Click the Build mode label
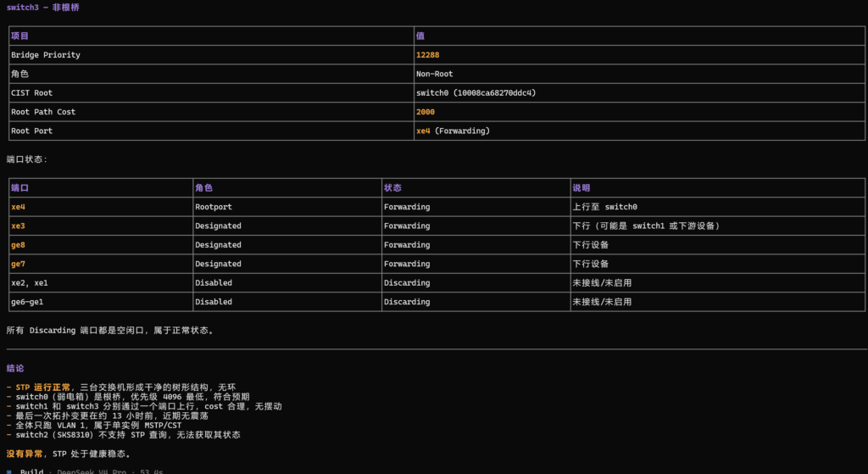Screen dimensions: 868x474 [31, 471]
